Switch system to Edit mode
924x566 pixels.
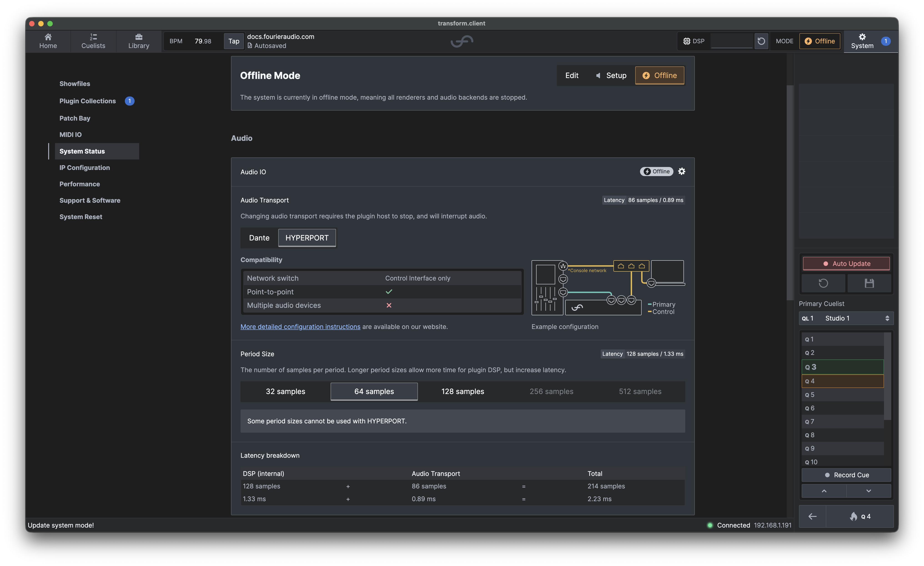coord(572,76)
